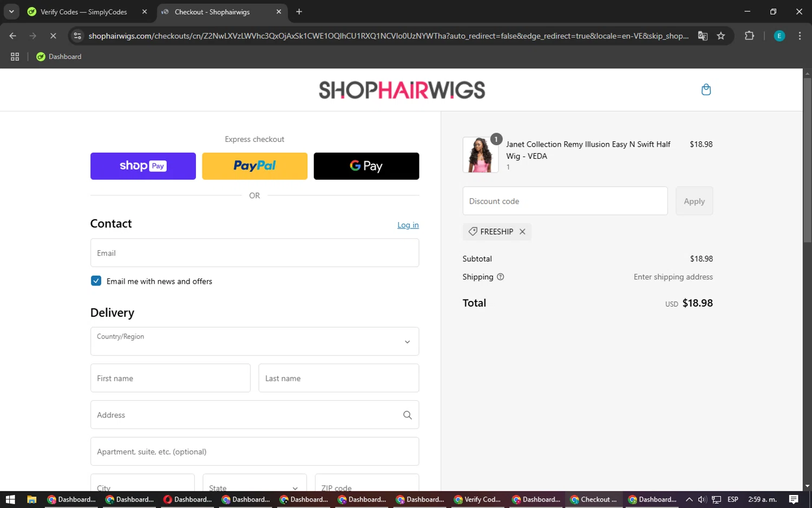Open Chrome three-dot menu
The width and height of the screenshot is (812, 508).
[800, 36]
